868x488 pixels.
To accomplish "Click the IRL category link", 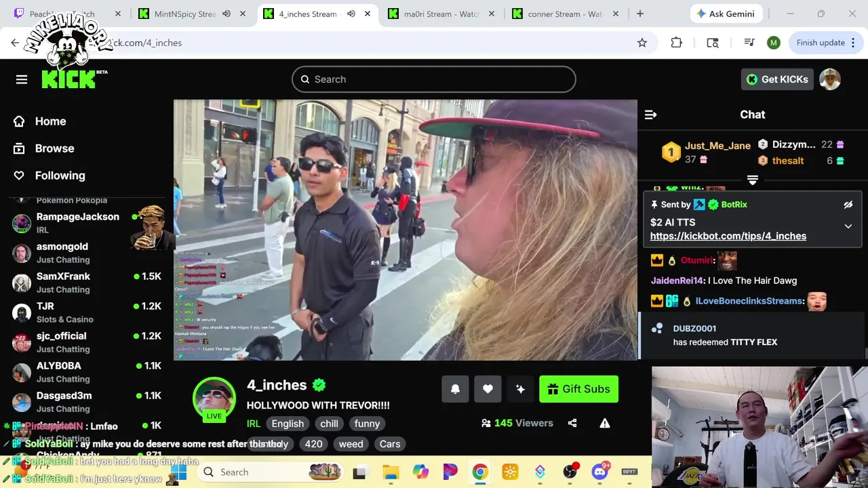I will click(x=254, y=424).
